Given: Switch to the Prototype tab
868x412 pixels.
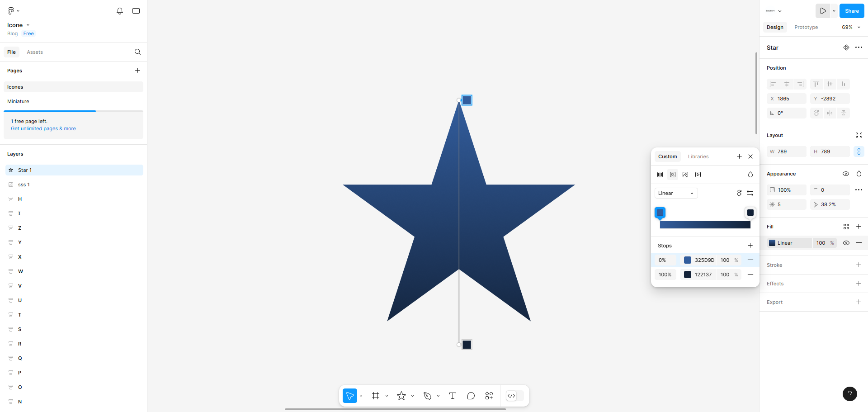Looking at the screenshot, I should [806, 27].
